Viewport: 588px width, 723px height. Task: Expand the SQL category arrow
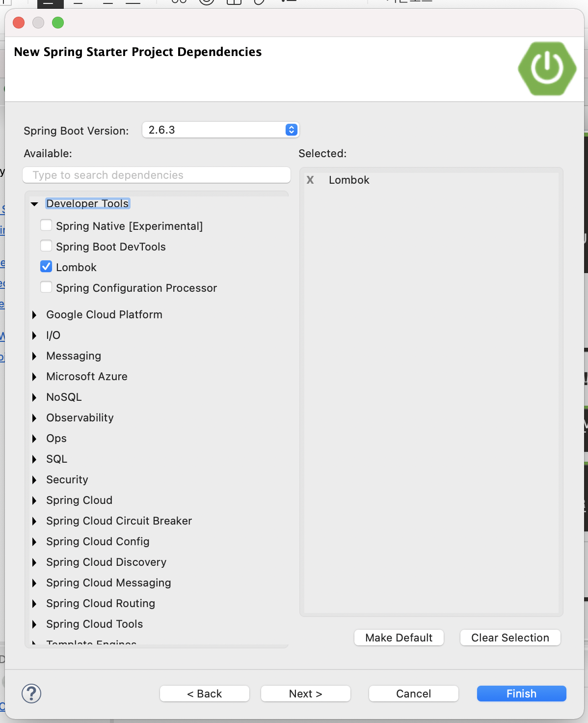[34, 459]
